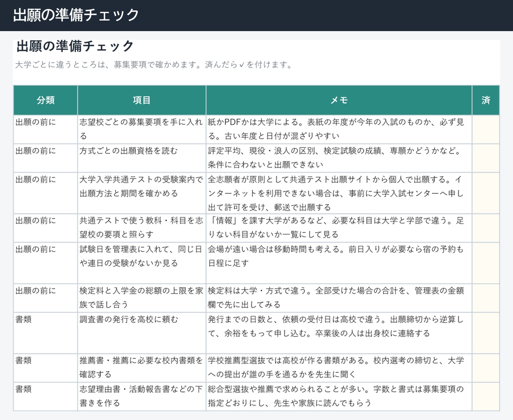Click memo starting 発行までの日数と
The image size is (513, 420).
click(x=339, y=333)
